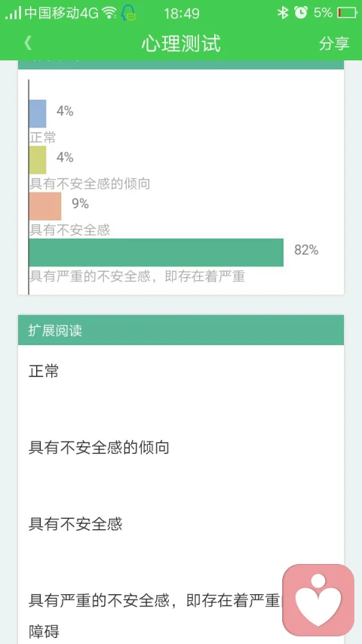This screenshot has height=644, width=362.
Task: Open 具有严重的不安全感 reading entry
Action: pyautogui.click(x=154, y=615)
